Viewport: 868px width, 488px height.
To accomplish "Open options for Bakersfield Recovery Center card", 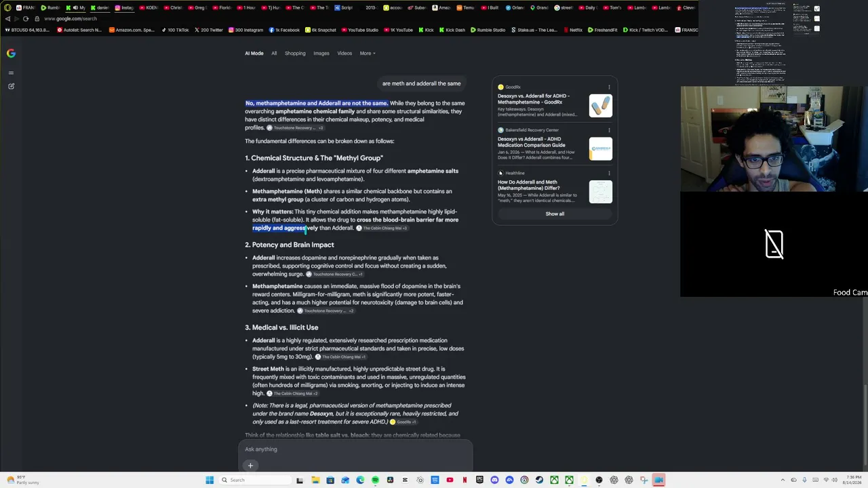I will point(609,130).
